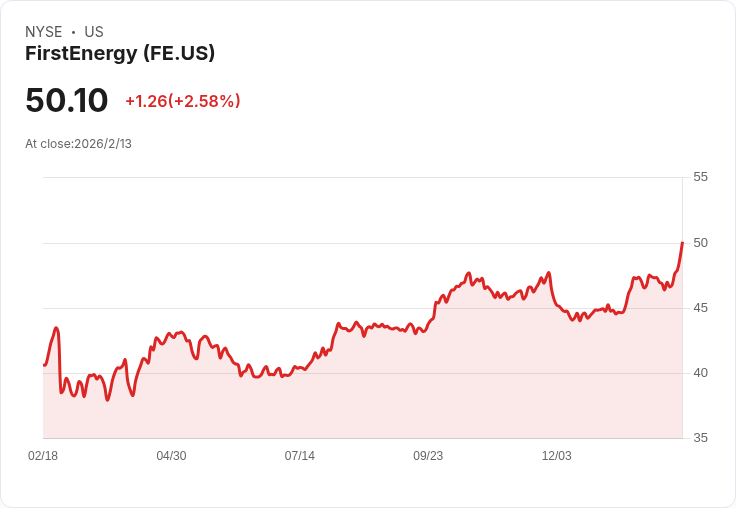This screenshot has height=508, width=736.
Task: Click the chart line's latest end point
Action: point(682,243)
